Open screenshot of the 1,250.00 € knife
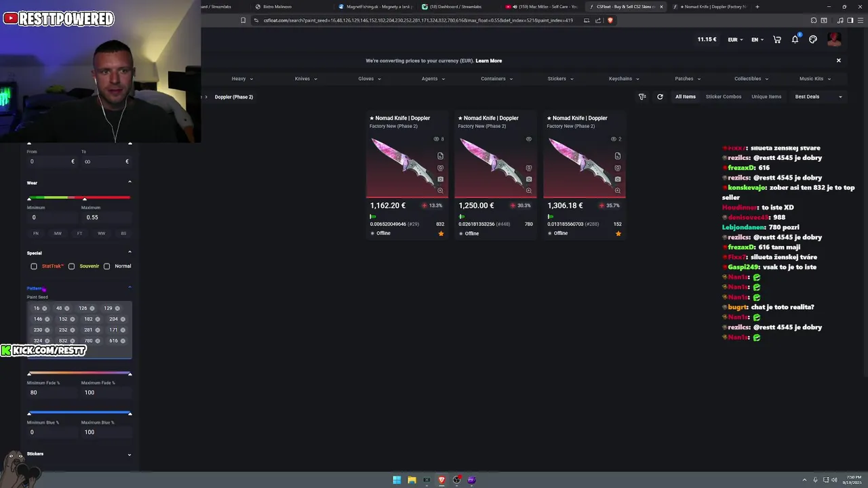The width and height of the screenshot is (868, 488). click(x=528, y=179)
